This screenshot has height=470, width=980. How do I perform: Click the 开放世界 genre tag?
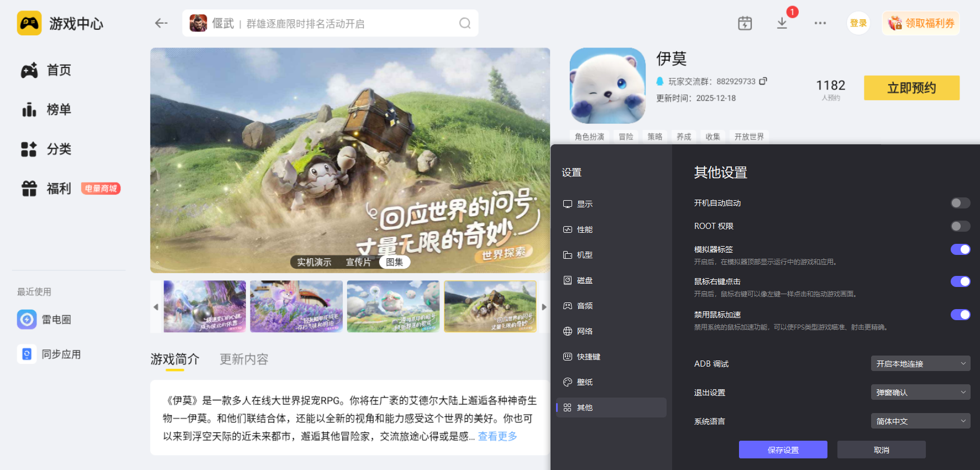tap(749, 137)
